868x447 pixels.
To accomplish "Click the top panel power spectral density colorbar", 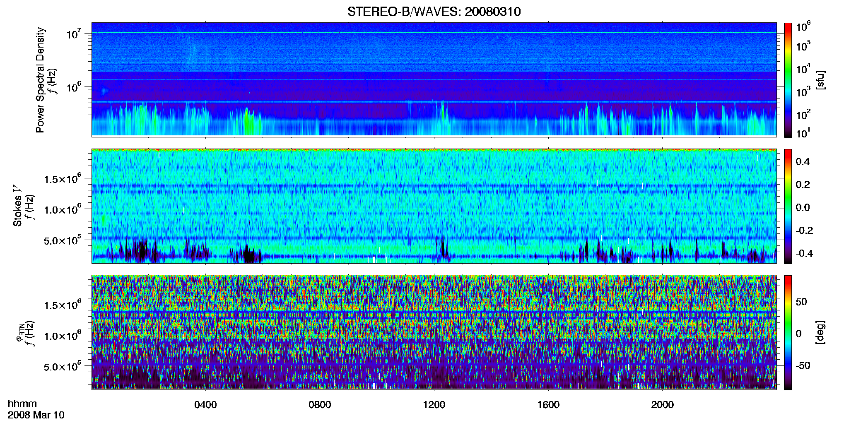I will tap(788, 80).
